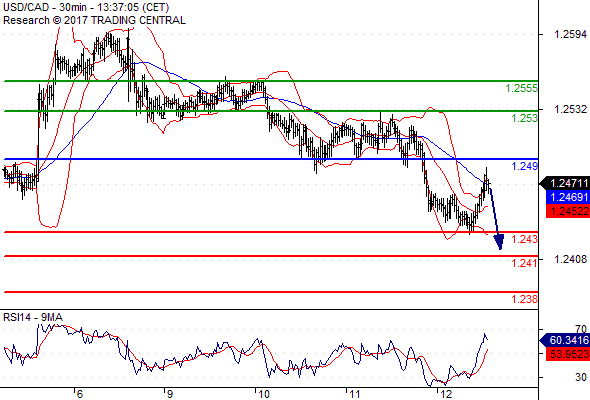Click the red 1.243 support label
The width and height of the screenshot is (590, 400).
(x=524, y=239)
